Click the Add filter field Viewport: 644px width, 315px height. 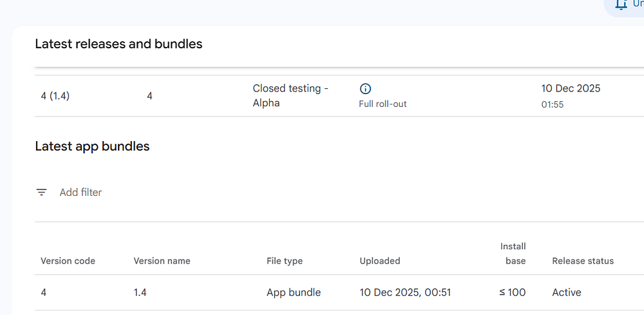pyautogui.click(x=80, y=192)
